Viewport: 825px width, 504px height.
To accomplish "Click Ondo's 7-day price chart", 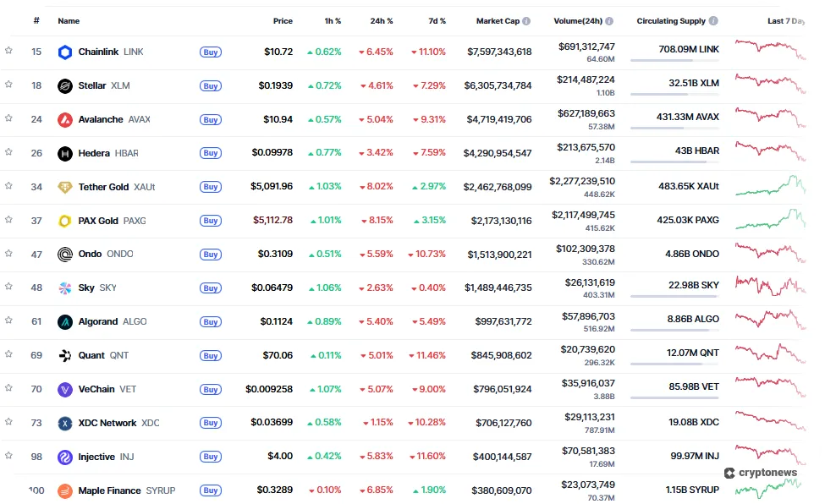I will tap(768, 254).
